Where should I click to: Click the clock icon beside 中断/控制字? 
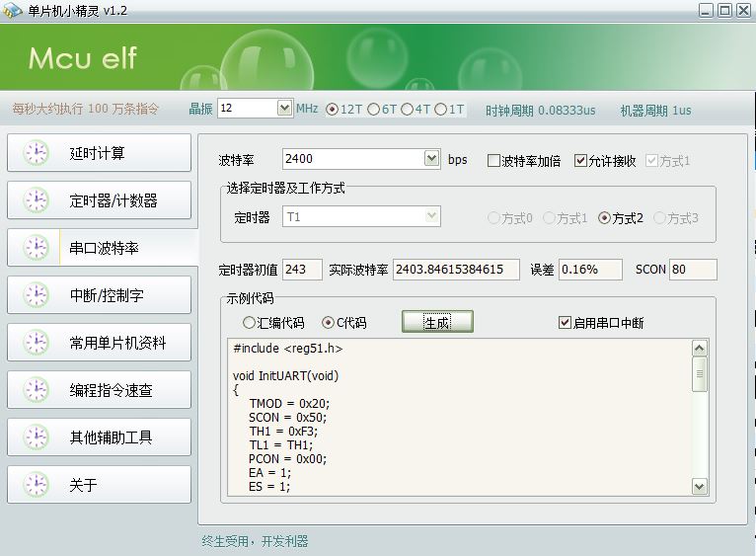(x=37, y=295)
